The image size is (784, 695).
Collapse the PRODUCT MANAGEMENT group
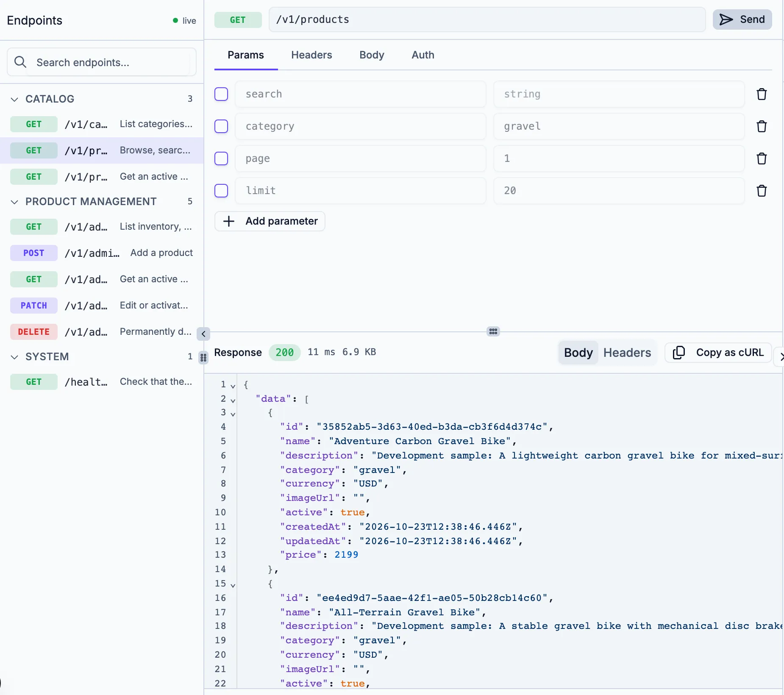tap(14, 202)
